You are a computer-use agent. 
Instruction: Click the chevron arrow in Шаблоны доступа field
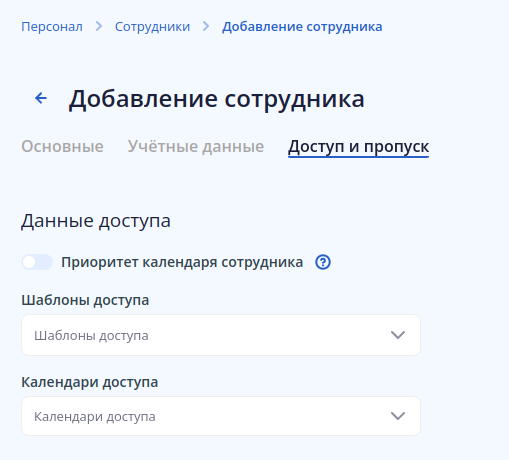click(x=398, y=335)
